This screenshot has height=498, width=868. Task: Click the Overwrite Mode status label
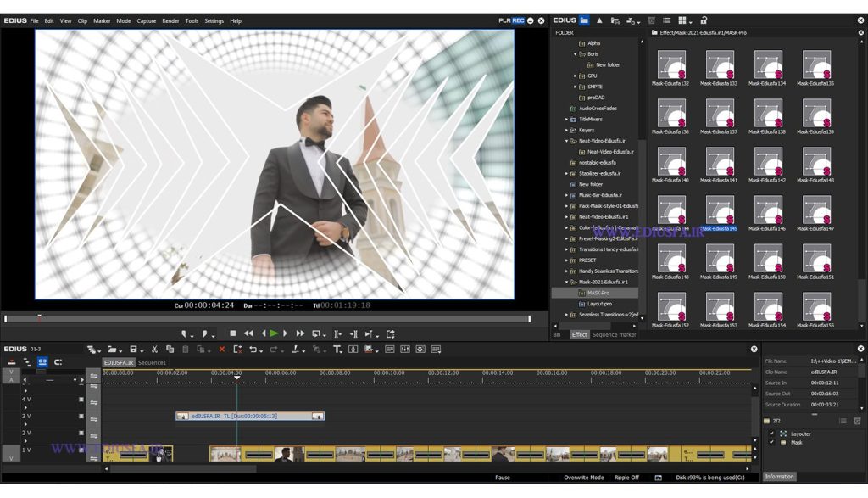583,478
